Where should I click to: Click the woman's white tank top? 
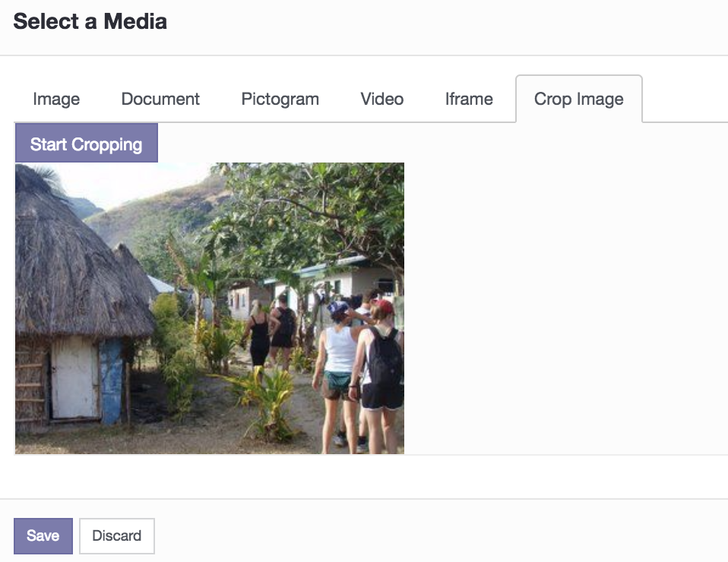[x=340, y=349]
